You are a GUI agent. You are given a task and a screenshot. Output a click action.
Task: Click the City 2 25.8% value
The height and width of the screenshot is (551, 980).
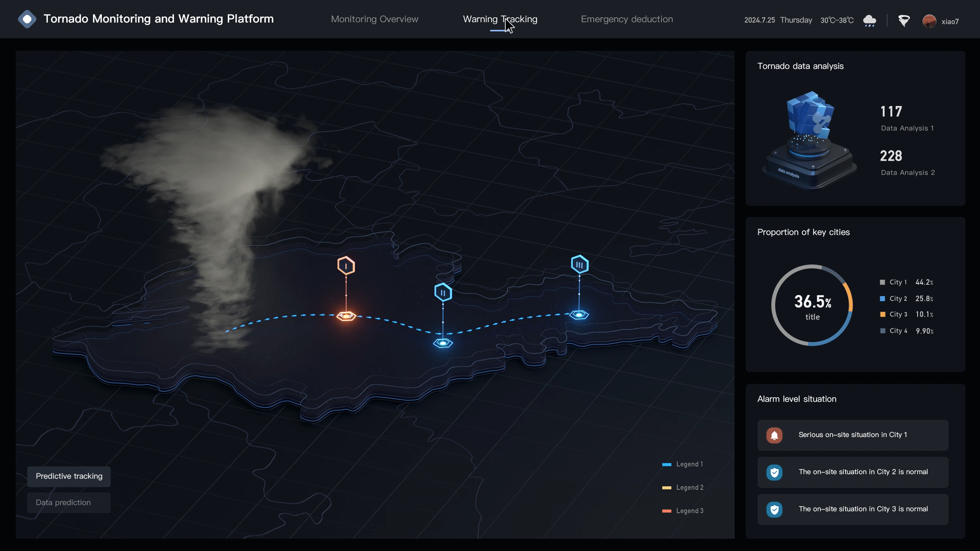pos(924,298)
